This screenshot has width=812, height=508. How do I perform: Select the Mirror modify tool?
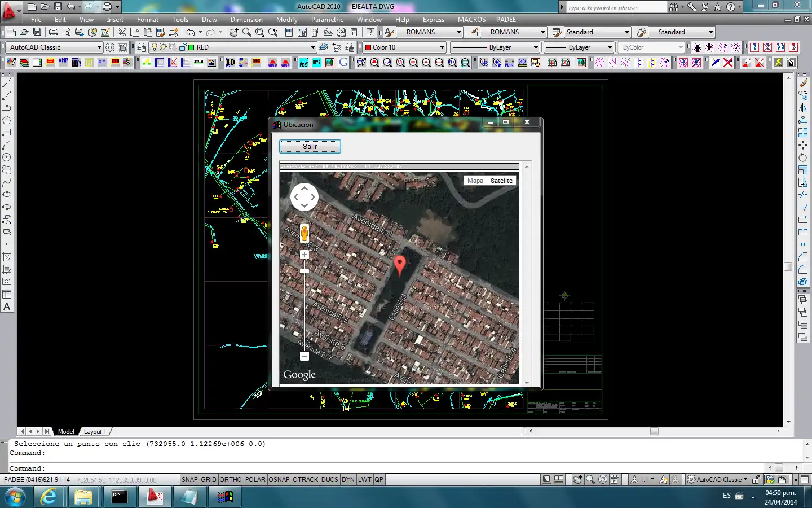[803, 107]
